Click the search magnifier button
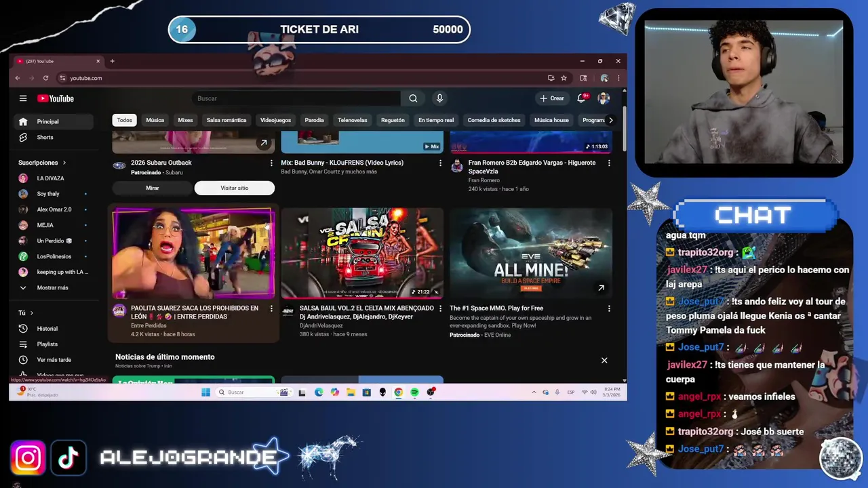 pos(413,98)
